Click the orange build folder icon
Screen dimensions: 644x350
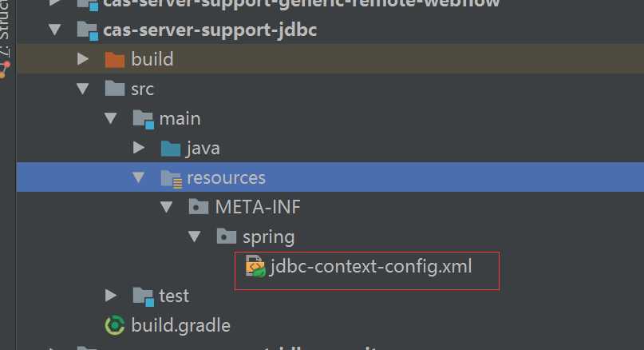pos(115,60)
